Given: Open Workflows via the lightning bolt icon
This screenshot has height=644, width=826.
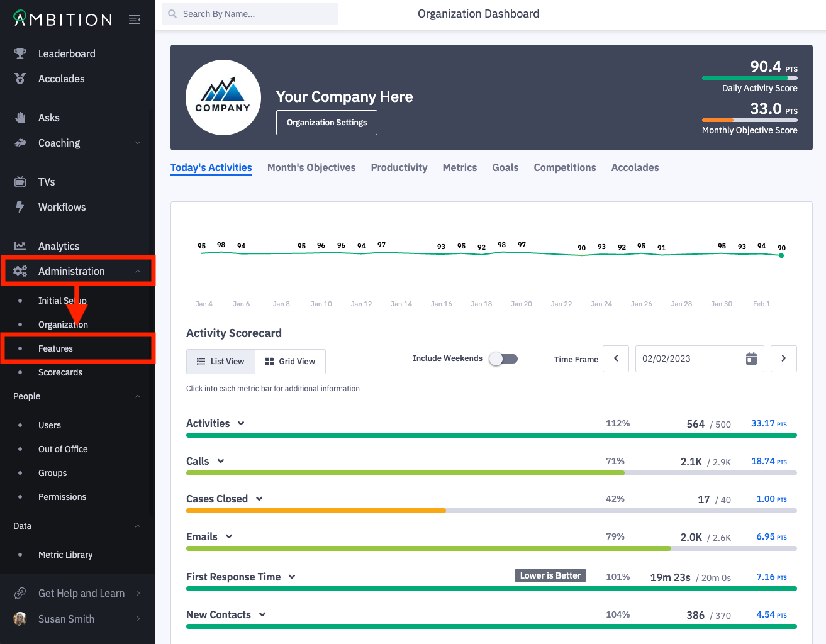Looking at the screenshot, I should point(20,207).
